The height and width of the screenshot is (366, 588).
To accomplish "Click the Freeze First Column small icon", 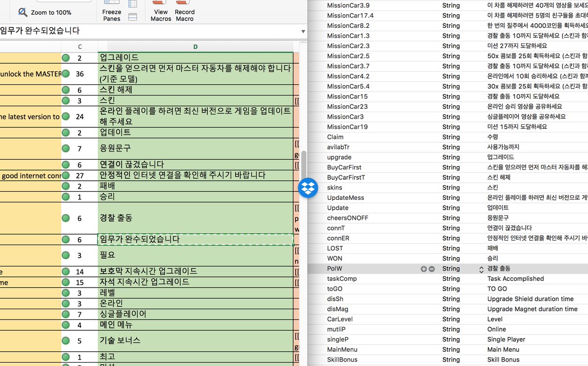I will (x=132, y=4).
